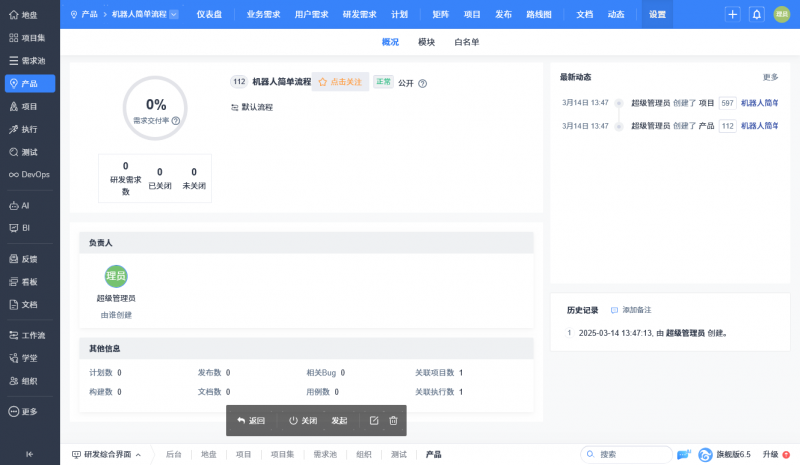This screenshot has width=800, height=465.
Task: Click the notification bell icon
Action: (756, 15)
